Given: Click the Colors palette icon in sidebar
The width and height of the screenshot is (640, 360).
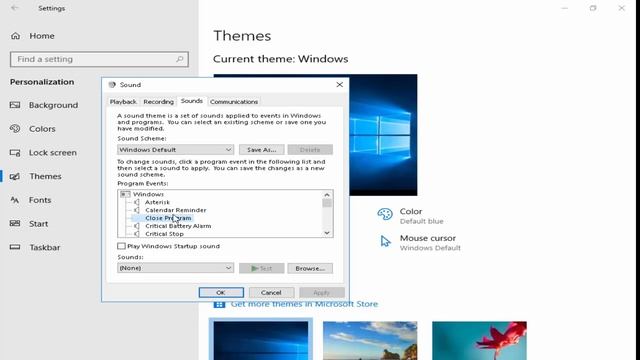Looking at the screenshot, I should coord(15,129).
